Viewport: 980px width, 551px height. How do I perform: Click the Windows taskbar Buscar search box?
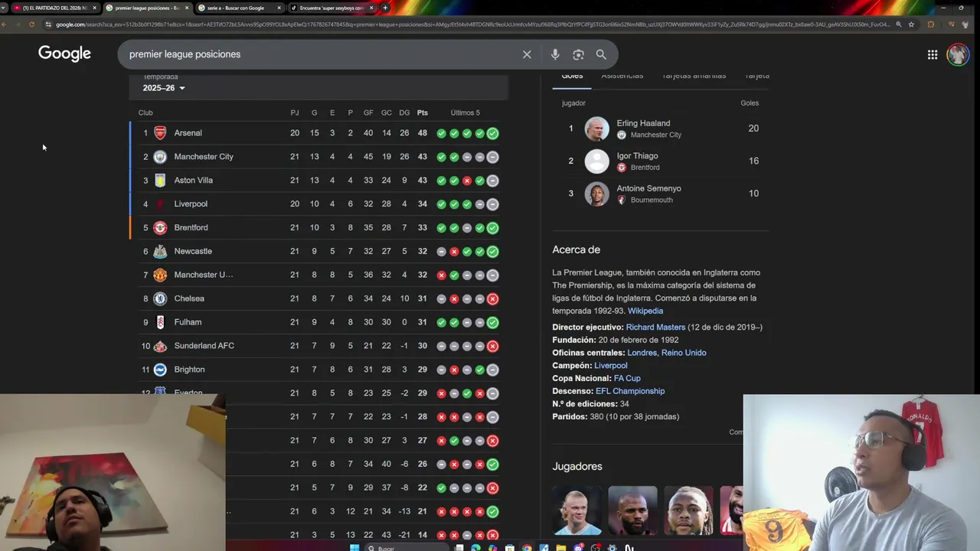[407, 547]
